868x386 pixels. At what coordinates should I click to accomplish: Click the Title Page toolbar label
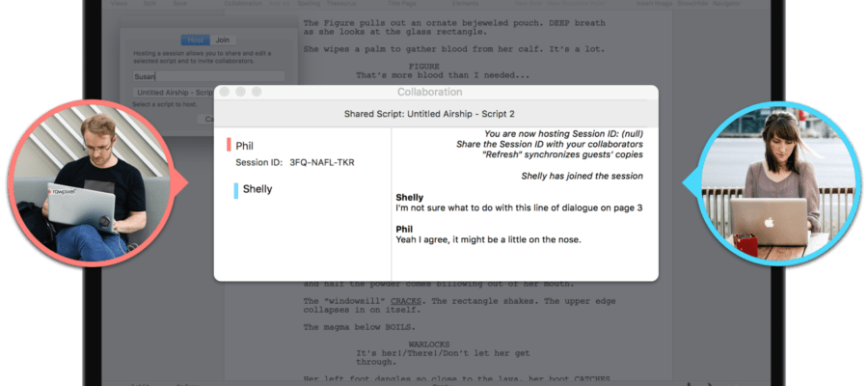click(401, 3)
